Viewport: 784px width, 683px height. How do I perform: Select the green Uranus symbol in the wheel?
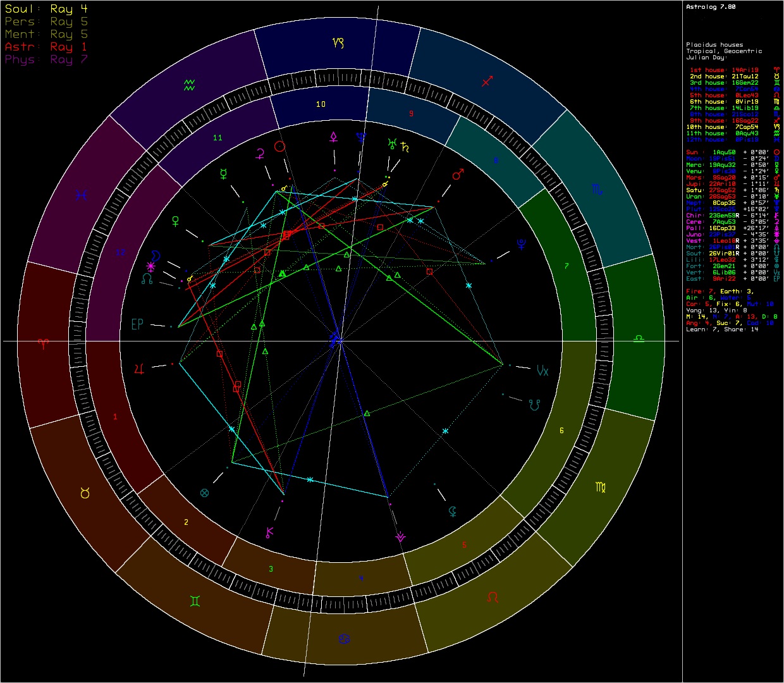click(393, 144)
